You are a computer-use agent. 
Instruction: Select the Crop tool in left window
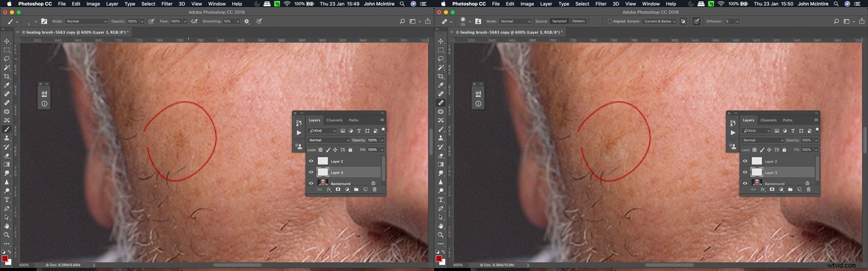coord(7,76)
